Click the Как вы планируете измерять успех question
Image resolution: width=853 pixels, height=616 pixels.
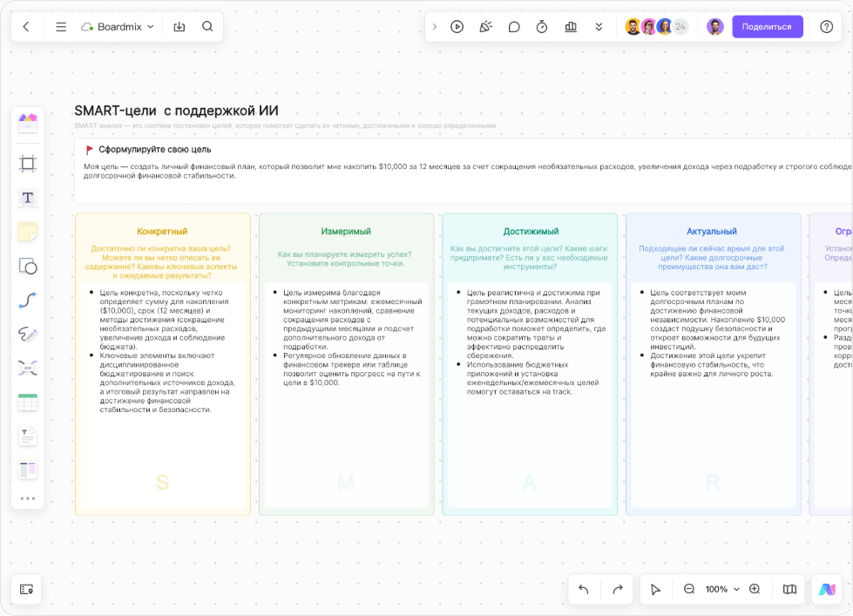point(344,259)
